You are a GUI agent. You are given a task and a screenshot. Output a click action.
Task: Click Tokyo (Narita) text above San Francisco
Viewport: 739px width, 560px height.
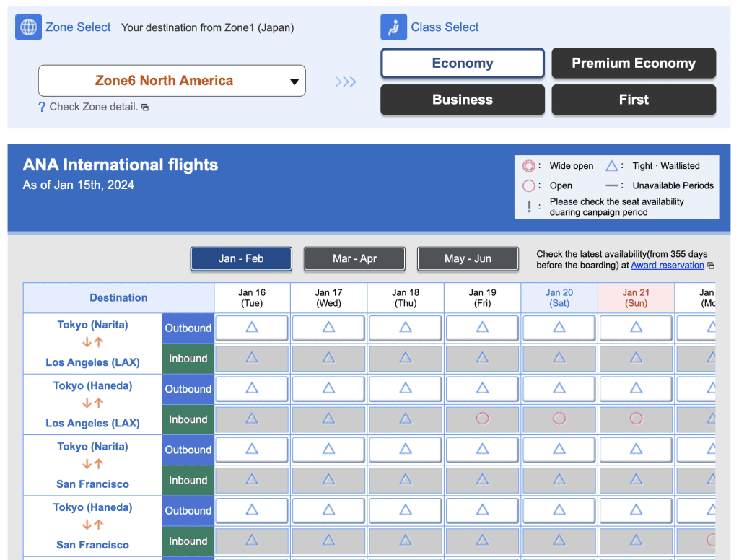(93, 447)
